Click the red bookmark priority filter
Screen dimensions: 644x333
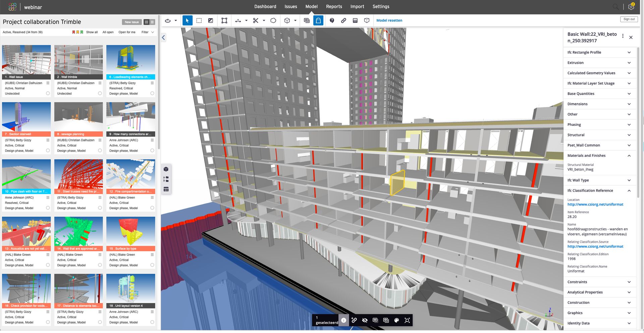[74, 32]
